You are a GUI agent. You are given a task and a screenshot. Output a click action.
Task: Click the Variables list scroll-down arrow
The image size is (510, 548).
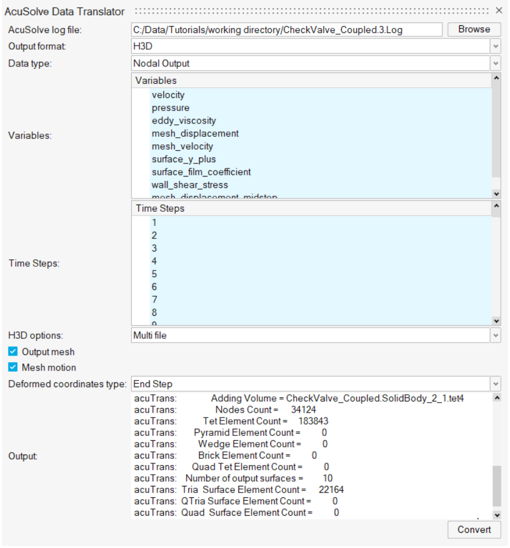coord(496,194)
